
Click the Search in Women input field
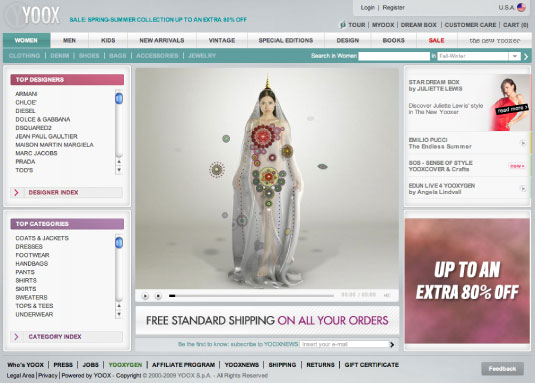pyautogui.click(x=394, y=56)
